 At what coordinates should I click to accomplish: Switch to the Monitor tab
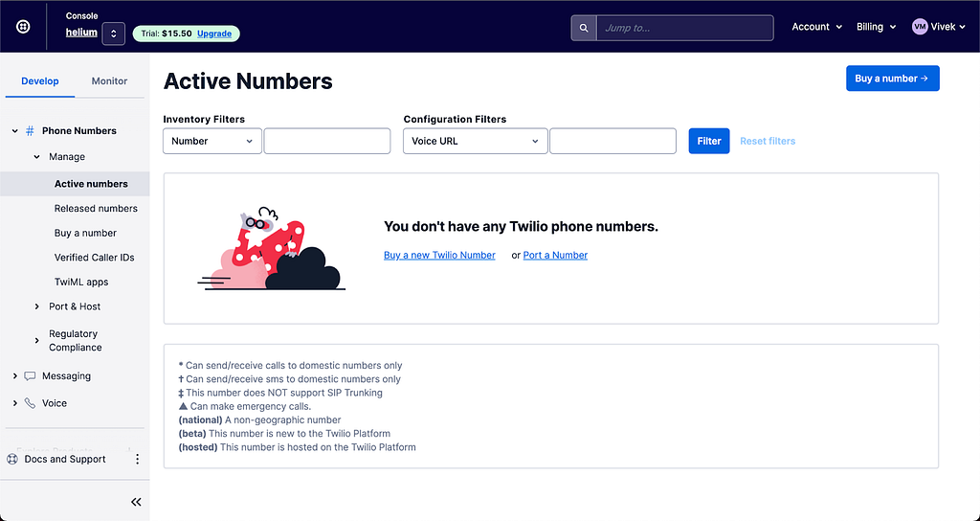point(109,81)
